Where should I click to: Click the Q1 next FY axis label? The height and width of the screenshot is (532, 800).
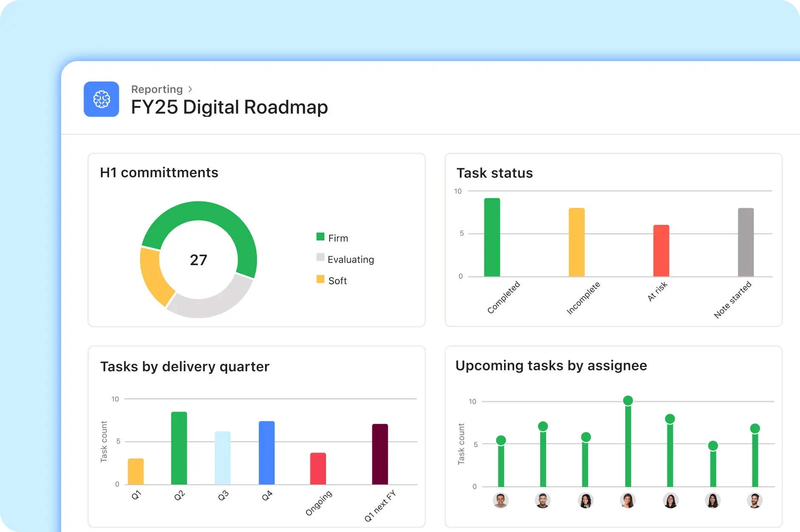click(380, 506)
